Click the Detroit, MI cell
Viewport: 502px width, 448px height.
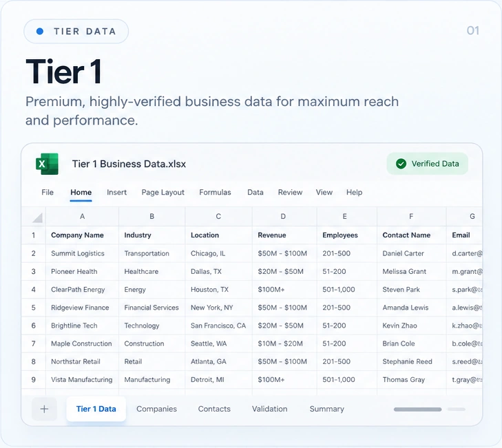coord(219,379)
